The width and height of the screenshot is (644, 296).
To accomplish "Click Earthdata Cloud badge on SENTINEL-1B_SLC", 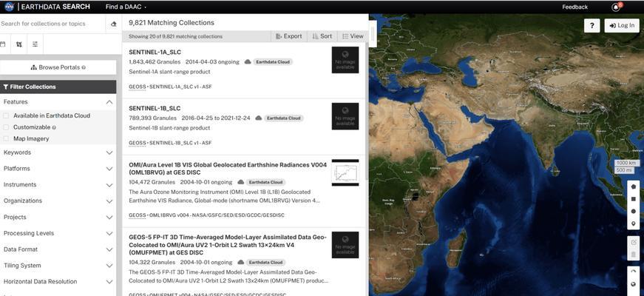I will [x=284, y=118].
